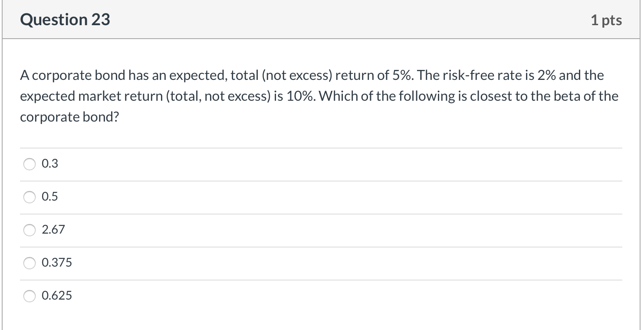Viewport: 644px width, 330px height.
Task: Click the answer label text 0.625
Action: tap(57, 296)
